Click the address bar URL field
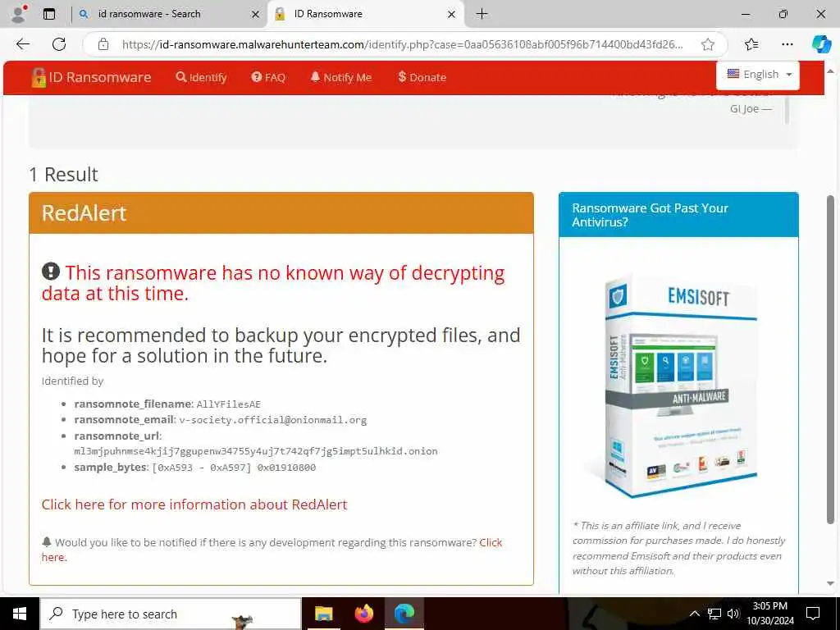Image resolution: width=840 pixels, height=630 pixels. pos(402,44)
